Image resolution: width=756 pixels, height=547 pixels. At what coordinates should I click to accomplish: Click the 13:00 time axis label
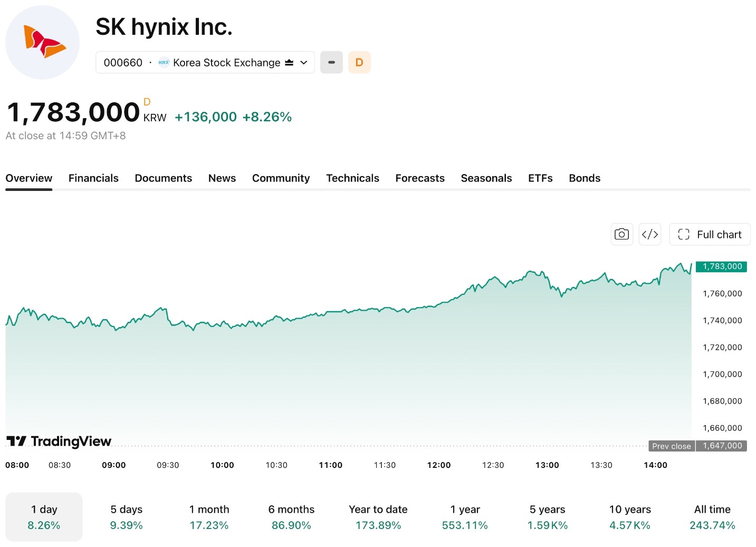click(x=547, y=465)
